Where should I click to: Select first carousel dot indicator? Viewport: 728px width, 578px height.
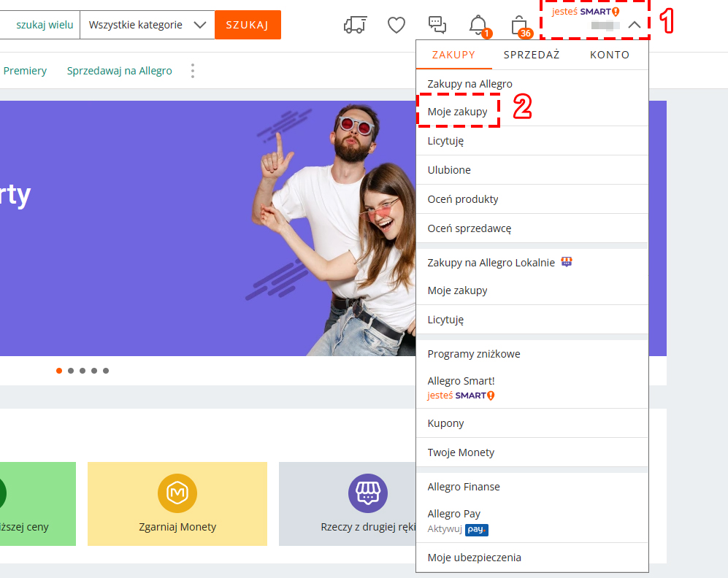coord(59,371)
